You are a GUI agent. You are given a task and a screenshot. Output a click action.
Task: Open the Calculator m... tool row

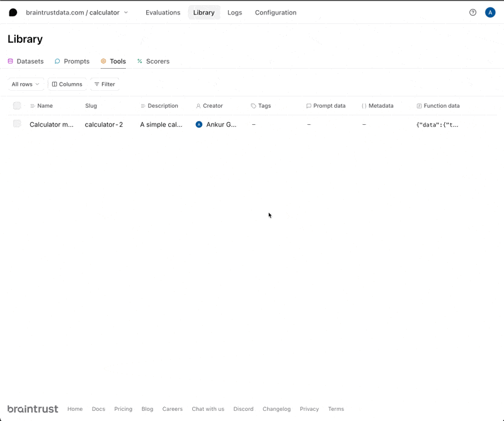pyautogui.click(x=52, y=124)
